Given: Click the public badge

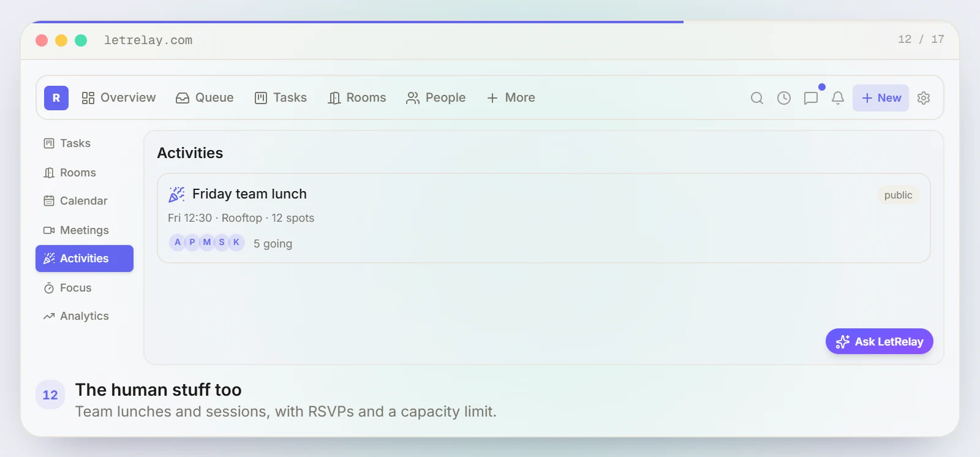Looking at the screenshot, I should click(x=898, y=195).
